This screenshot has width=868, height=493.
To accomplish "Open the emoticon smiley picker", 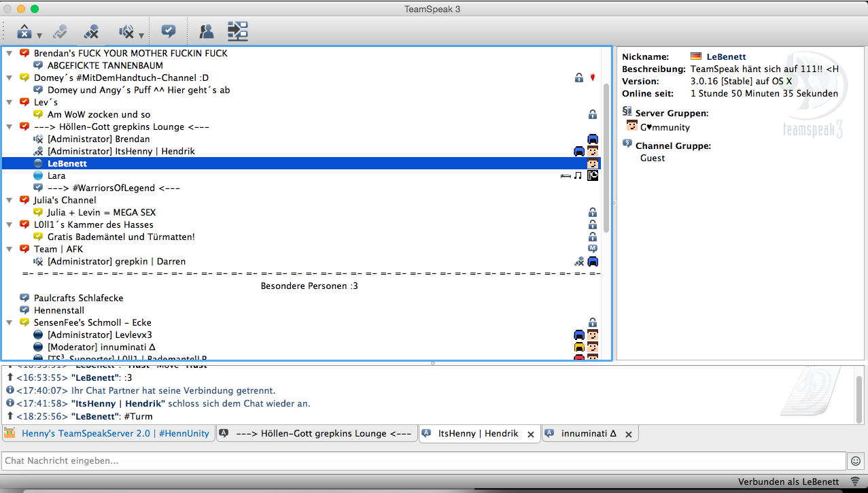I will (x=856, y=460).
